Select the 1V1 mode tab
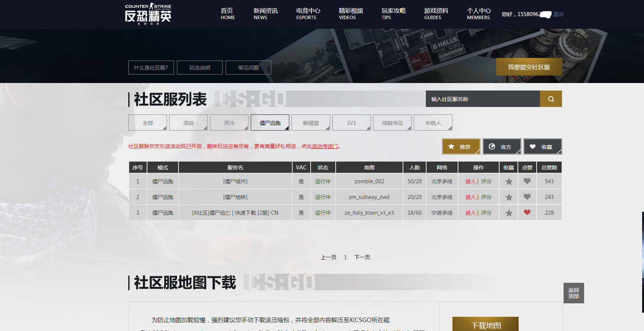 coord(352,123)
